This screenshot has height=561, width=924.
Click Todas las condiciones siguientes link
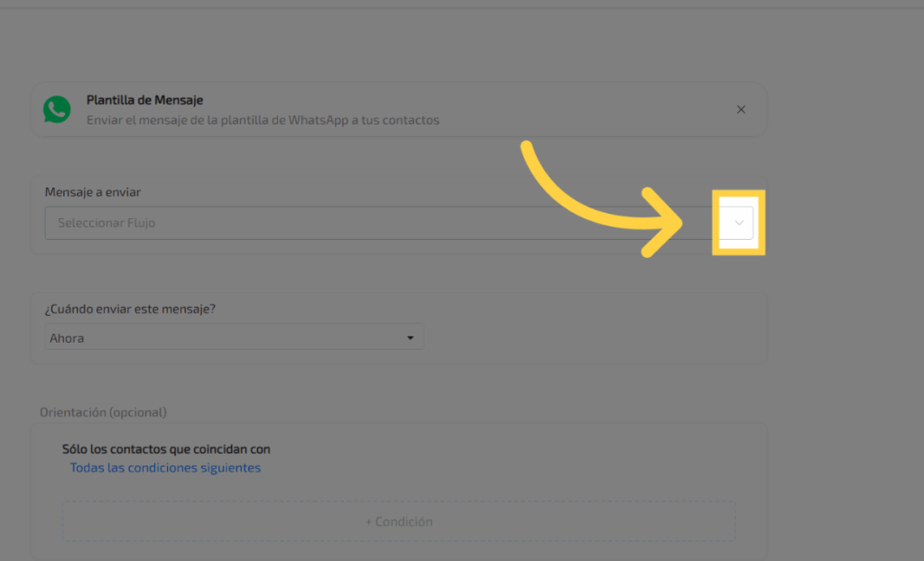[x=165, y=468]
